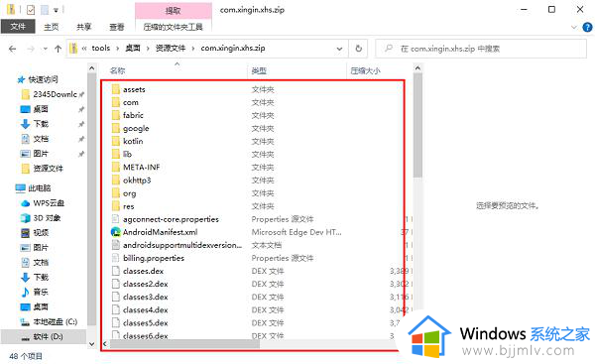The image size is (595, 364).
Task: Open 压缩的文件夹工具 tab
Action: 173,27
